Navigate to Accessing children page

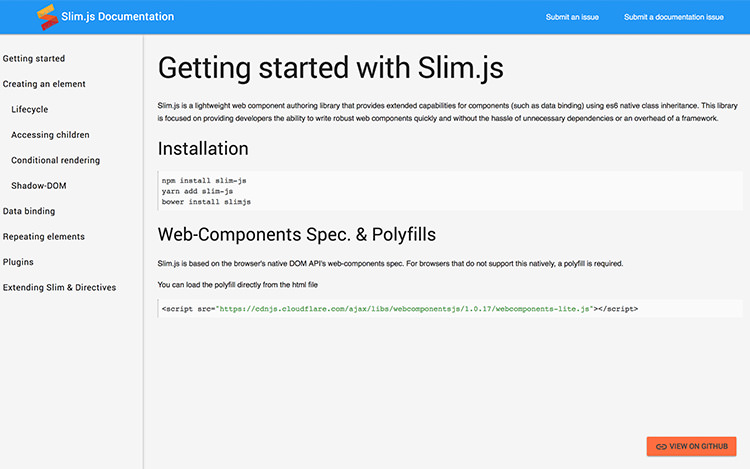coord(50,135)
